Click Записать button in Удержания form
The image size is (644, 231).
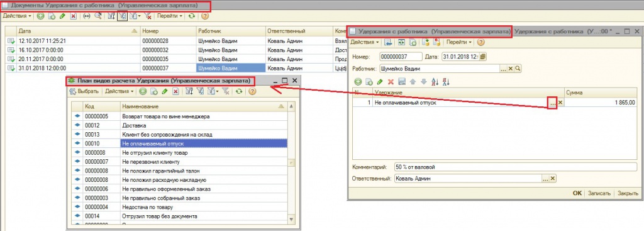coord(599,193)
